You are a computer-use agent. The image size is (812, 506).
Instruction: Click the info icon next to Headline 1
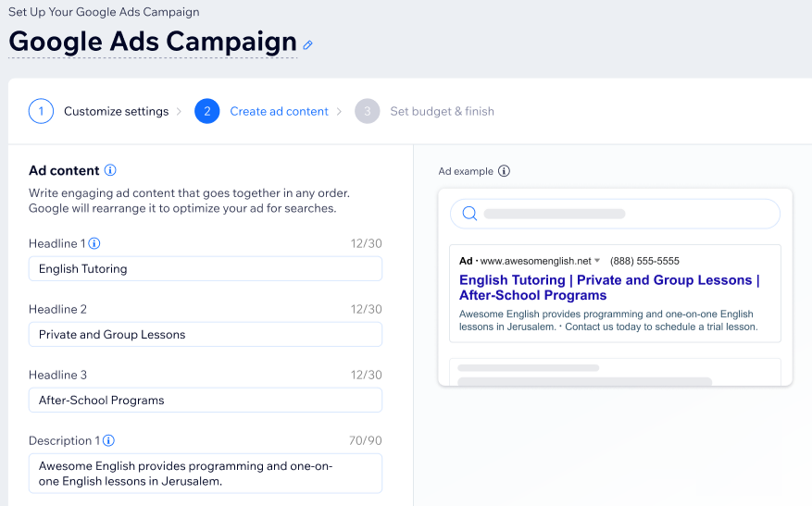[94, 243]
